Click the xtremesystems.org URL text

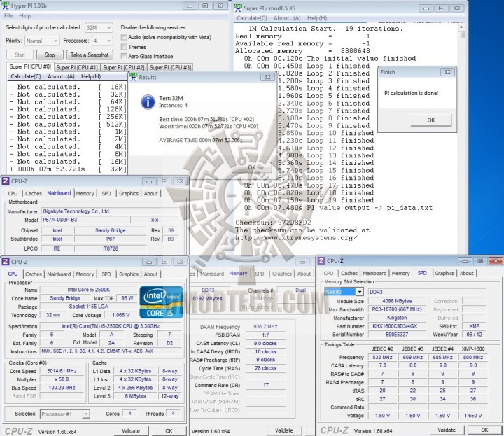[296, 238]
